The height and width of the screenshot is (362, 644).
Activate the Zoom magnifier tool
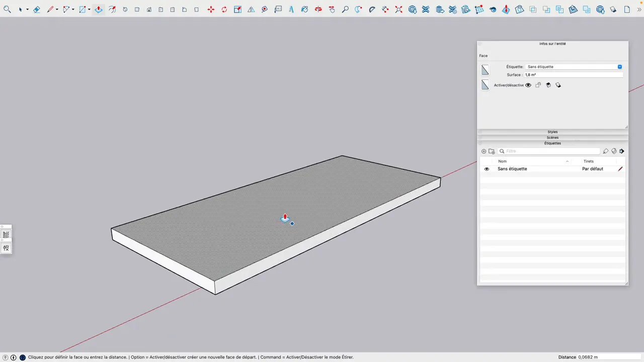[x=345, y=9]
